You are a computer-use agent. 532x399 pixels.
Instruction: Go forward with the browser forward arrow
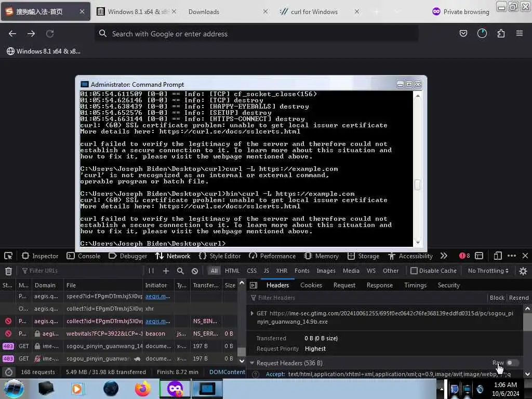pos(31,34)
